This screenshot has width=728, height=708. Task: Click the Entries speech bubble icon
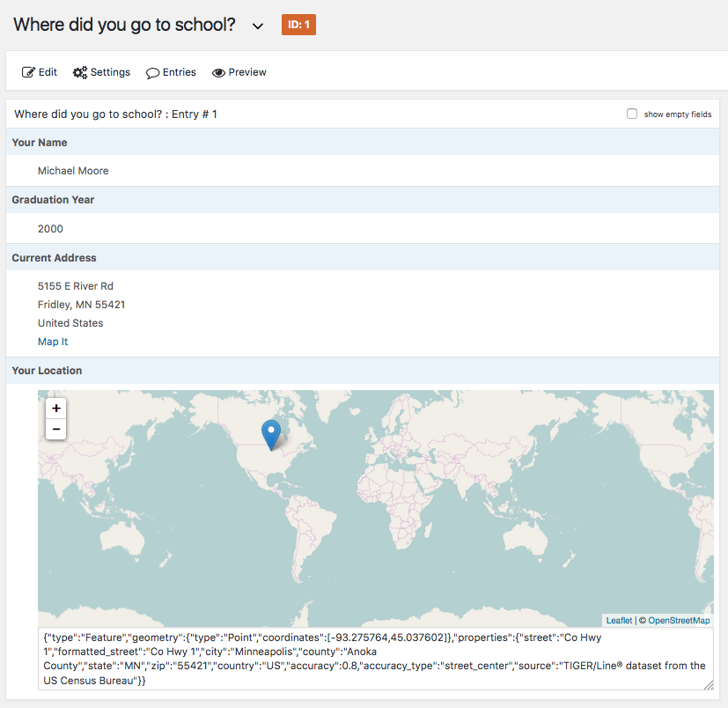pos(152,73)
